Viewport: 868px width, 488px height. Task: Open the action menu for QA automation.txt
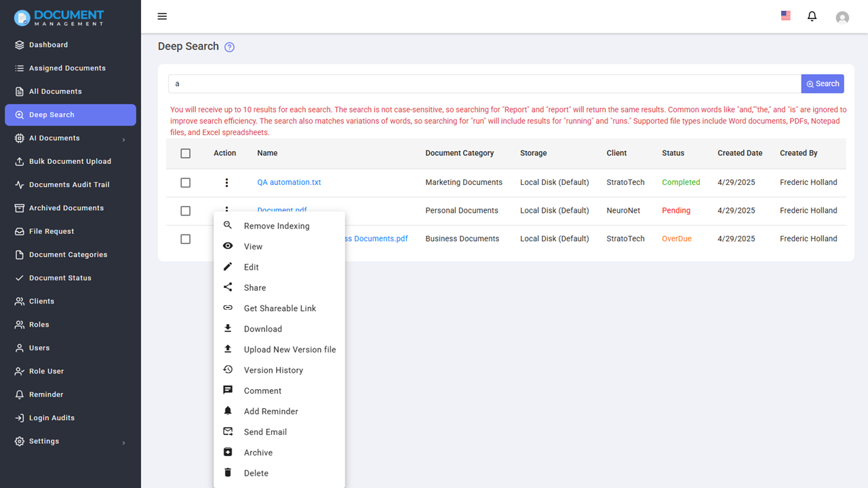[226, 183]
